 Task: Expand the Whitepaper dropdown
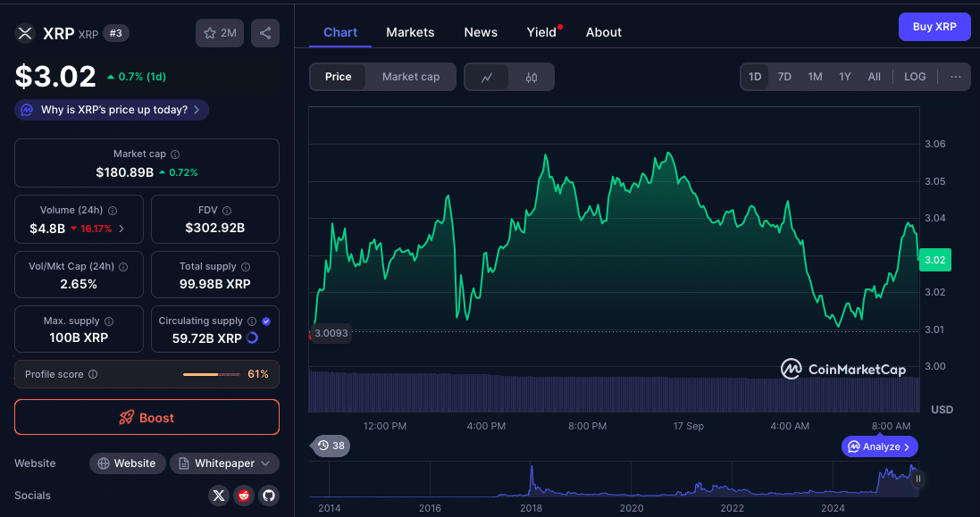click(x=224, y=463)
